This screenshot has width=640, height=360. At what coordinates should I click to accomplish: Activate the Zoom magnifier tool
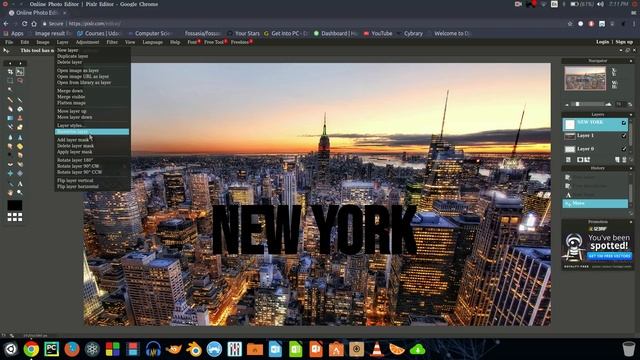point(20,193)
